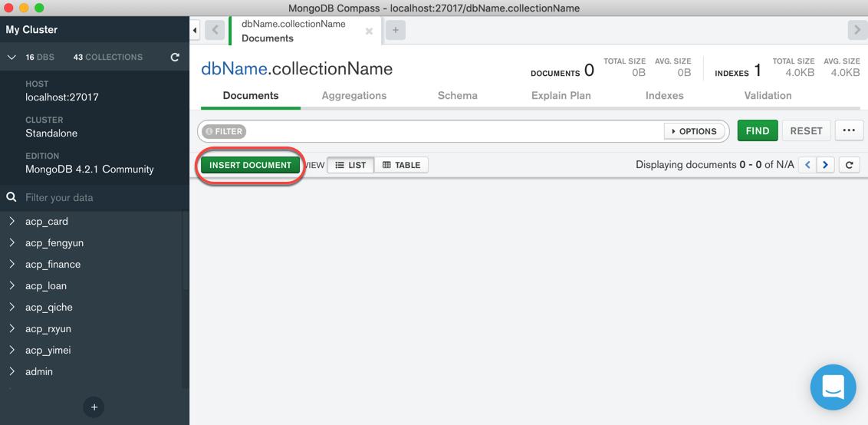Expand the acp_fengyun database
The width and height of the screenshot is (868, 425).
pyautogui.click(x=12, y=242)
